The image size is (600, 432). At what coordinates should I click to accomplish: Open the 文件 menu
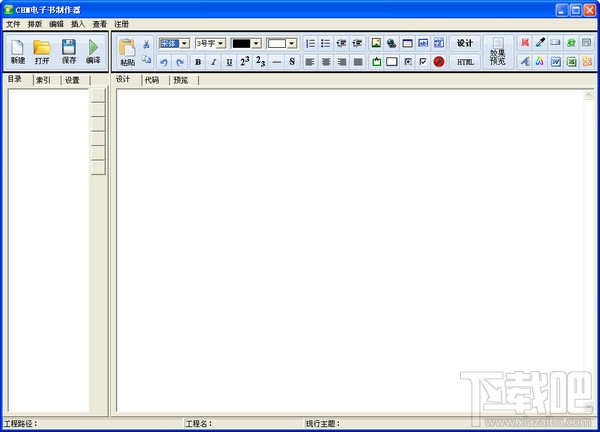13,24
